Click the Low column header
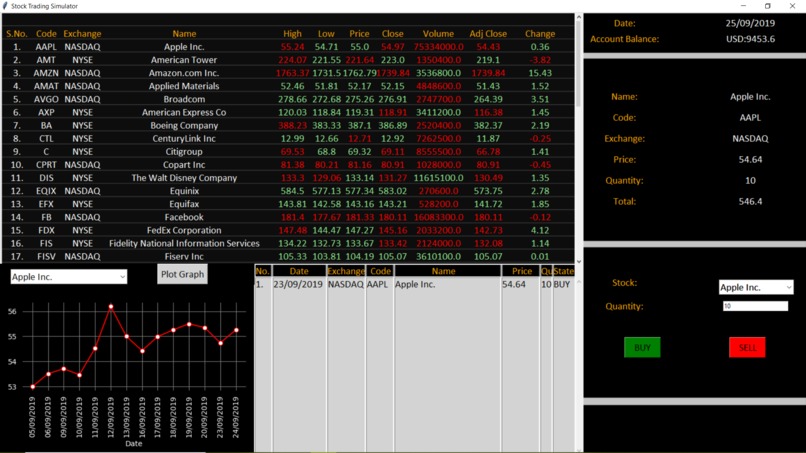 pos(326,34)
